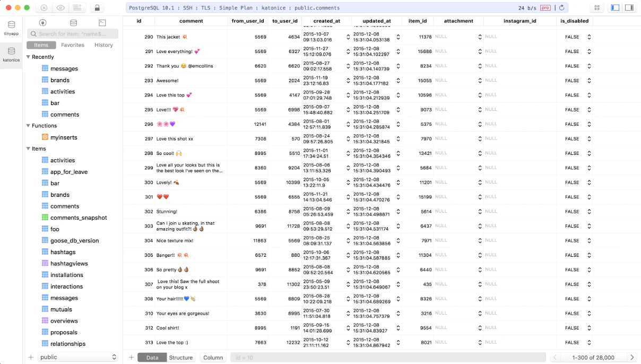The height and width of the screenshot is (364, 641).
Task: Select the installations table
Action: [67, 275]
